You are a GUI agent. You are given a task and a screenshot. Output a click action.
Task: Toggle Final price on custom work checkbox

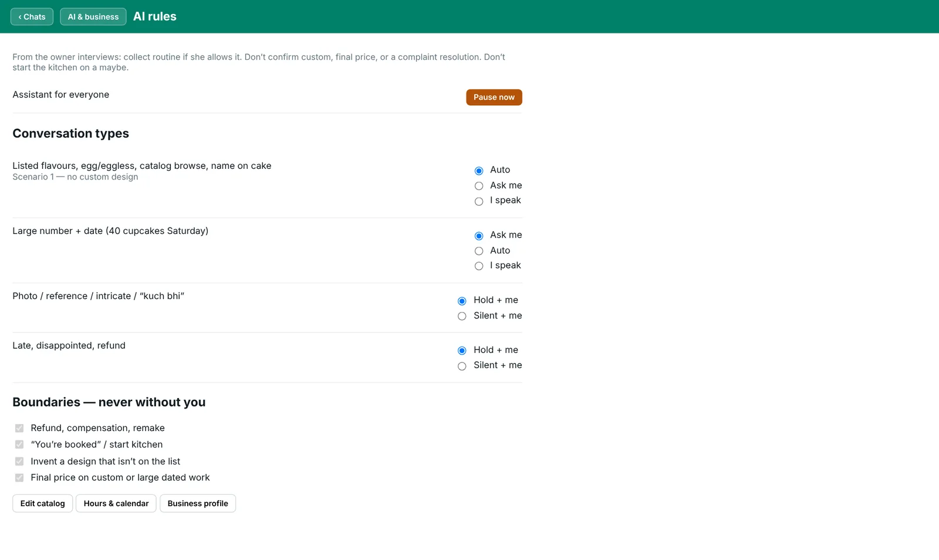(x=19, y=478)
